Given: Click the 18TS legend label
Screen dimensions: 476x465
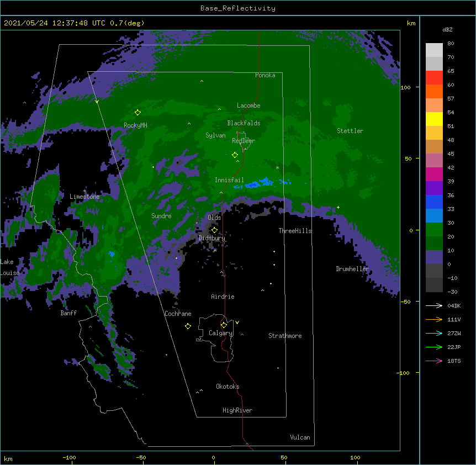Looking at the screenshot, I should 454,361.
